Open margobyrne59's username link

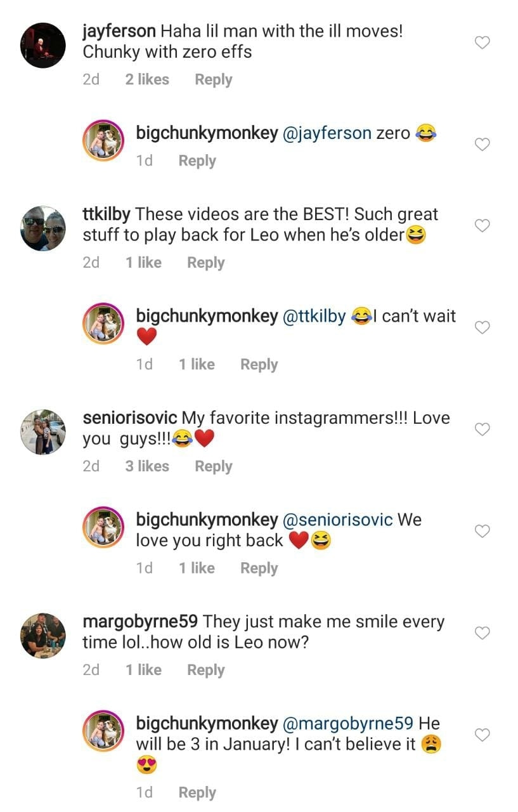140,622
